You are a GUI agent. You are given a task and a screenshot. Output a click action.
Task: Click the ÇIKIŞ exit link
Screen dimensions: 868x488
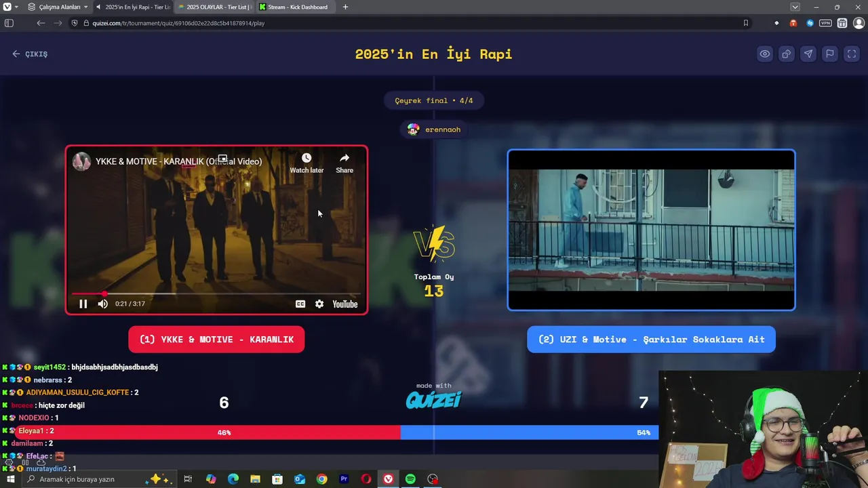pos(30,54)
